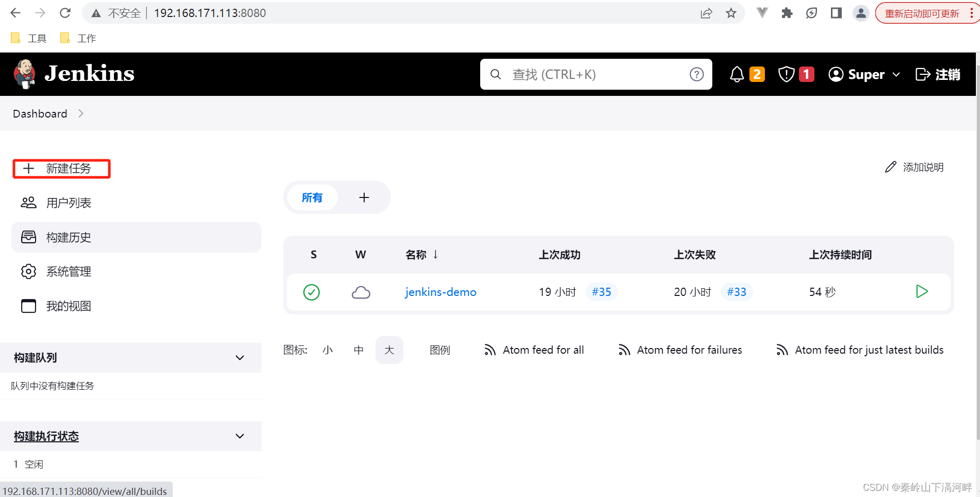This screenshot has height=497, width=980.
Task: Sort by 上次失败 column
Action: (695, 255)
